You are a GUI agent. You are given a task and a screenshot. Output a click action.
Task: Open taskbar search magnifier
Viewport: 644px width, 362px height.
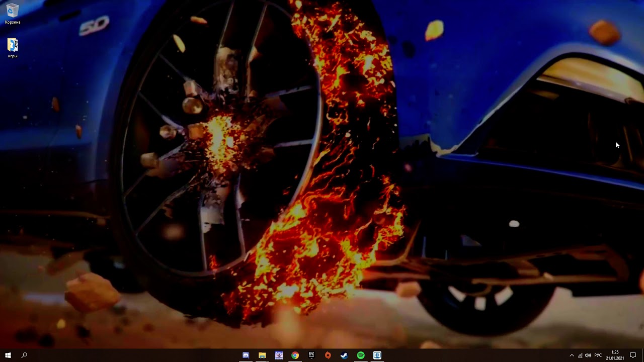24,355
